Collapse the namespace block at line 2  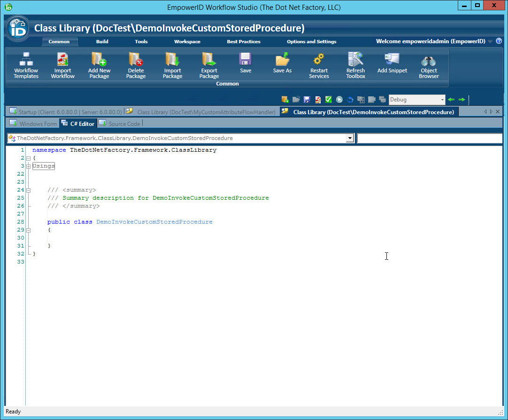(x=28, y=158)
